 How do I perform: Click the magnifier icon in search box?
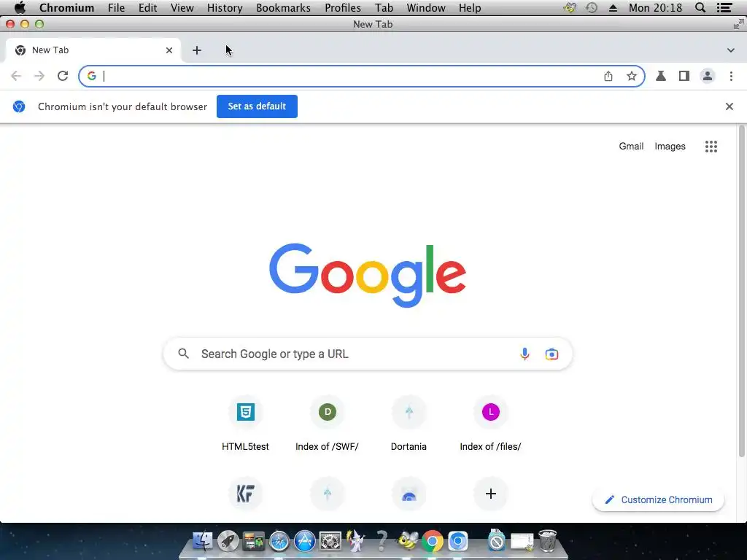[183, 354]
